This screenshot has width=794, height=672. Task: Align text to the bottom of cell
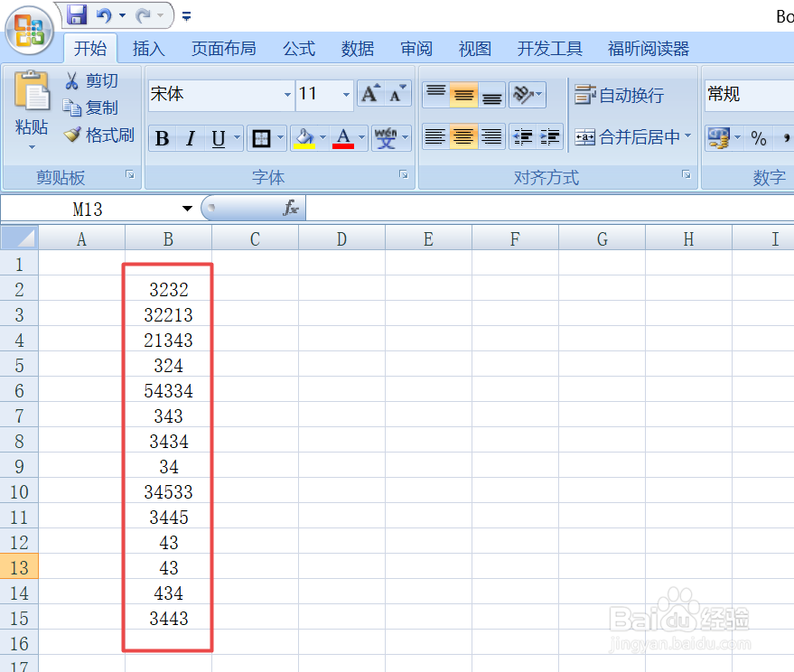pos(491,94)
